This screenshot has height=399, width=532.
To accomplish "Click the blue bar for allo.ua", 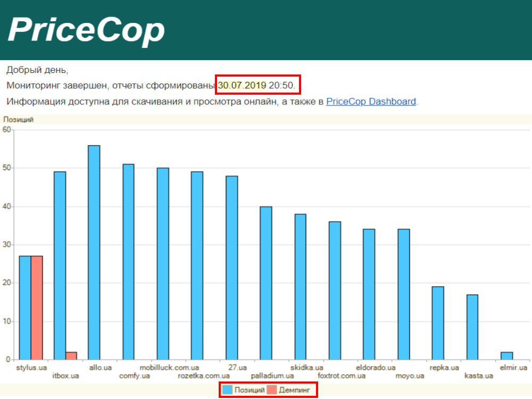I will (94, 252).
